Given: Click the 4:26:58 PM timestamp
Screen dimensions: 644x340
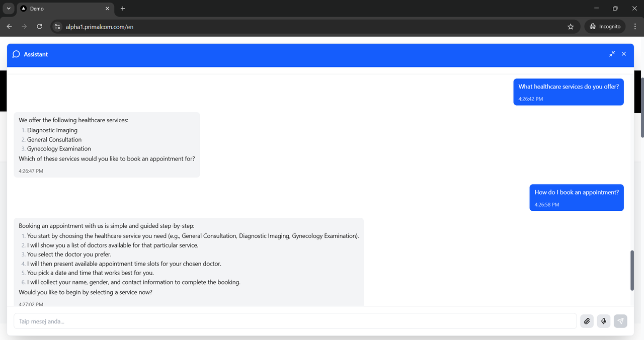Looking at the screenshot, I should pyautogui.click(x=547, y=205).
